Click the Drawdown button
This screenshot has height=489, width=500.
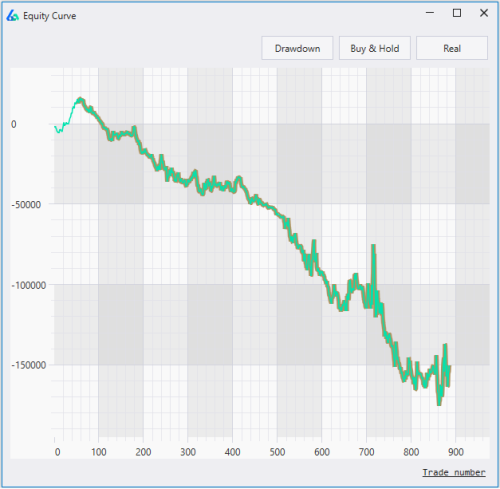(297, 48)
